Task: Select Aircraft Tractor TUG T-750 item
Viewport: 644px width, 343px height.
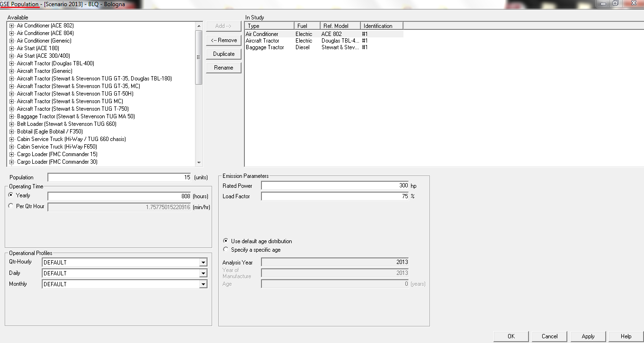Action: point(73,109)
